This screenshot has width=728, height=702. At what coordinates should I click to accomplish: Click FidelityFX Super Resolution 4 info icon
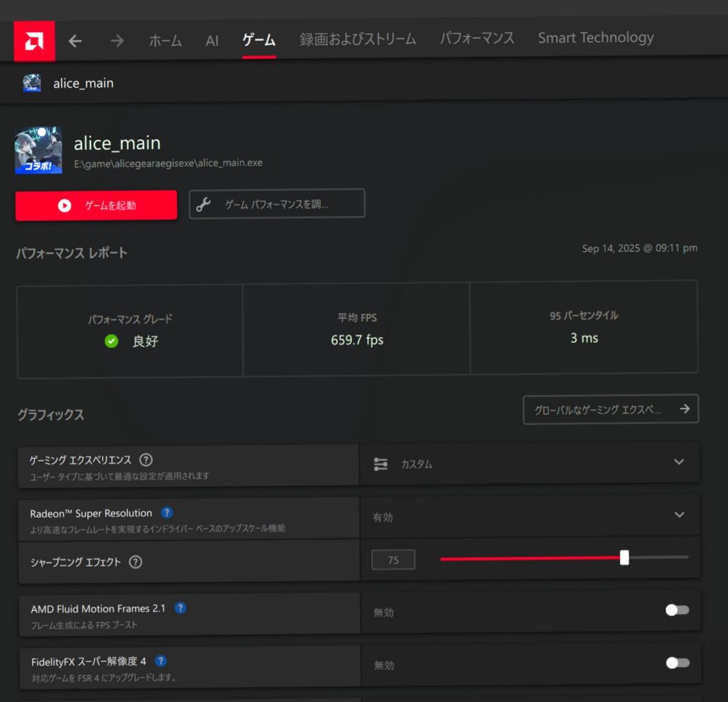click(161, 661)
